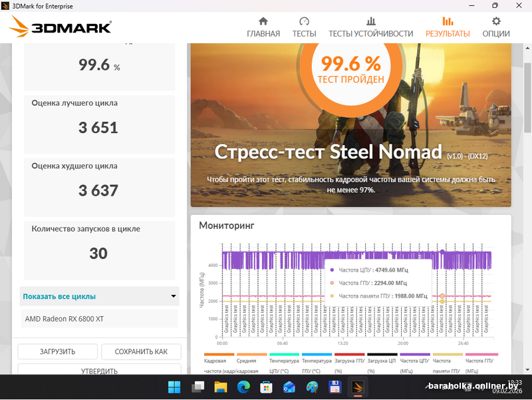
Task: Restore down the 3DMark window
Action: (495, 6)
